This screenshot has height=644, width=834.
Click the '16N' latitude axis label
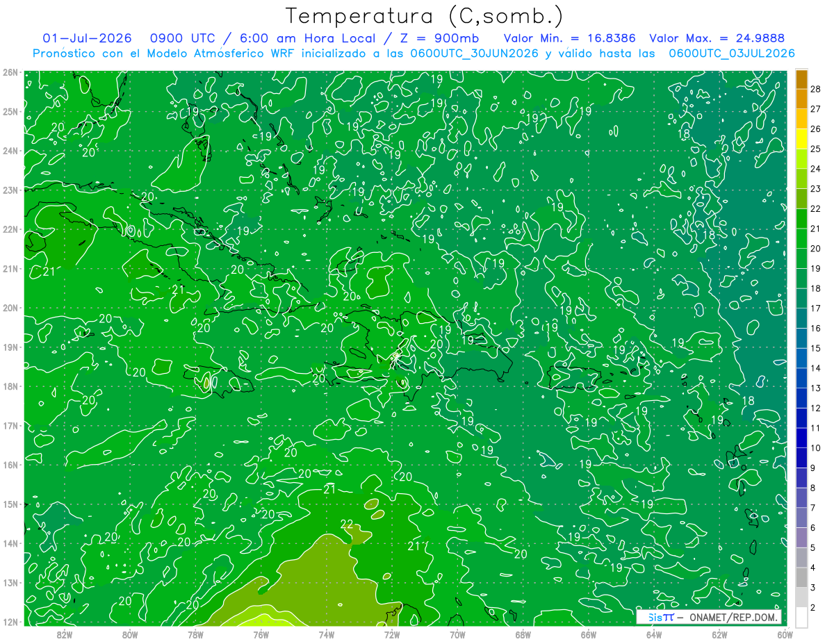click(x=11, y=465)
